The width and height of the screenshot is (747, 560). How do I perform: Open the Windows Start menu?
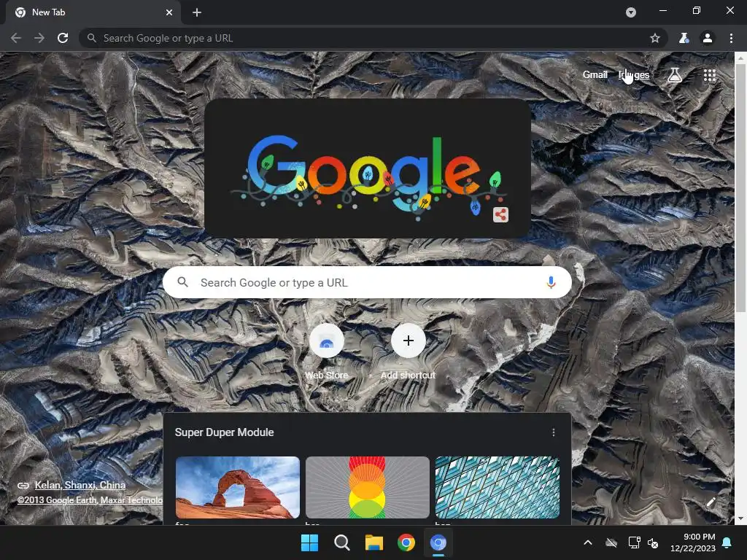309,542
